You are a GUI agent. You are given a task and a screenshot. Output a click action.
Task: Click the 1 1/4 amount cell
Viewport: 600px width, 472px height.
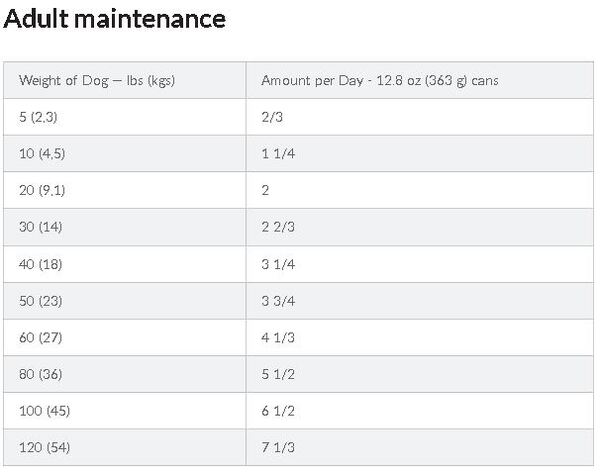(420, 154)
